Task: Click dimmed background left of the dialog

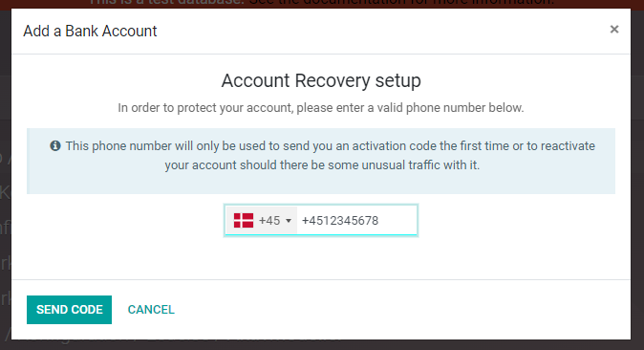Action: 6,206
